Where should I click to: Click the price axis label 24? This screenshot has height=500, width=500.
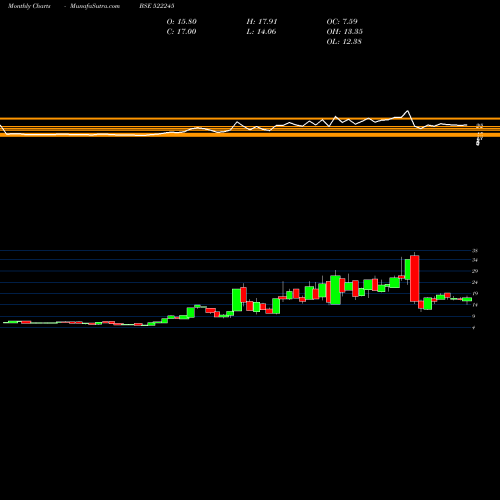(x=475, y=282)
